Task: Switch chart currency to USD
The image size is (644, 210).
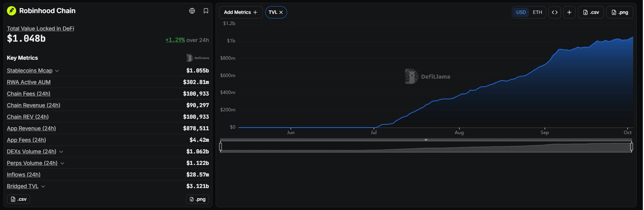Action: 521,12
